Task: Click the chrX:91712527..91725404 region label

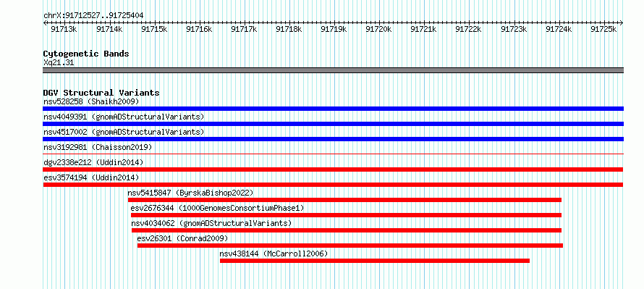Action: coord(93,16)
